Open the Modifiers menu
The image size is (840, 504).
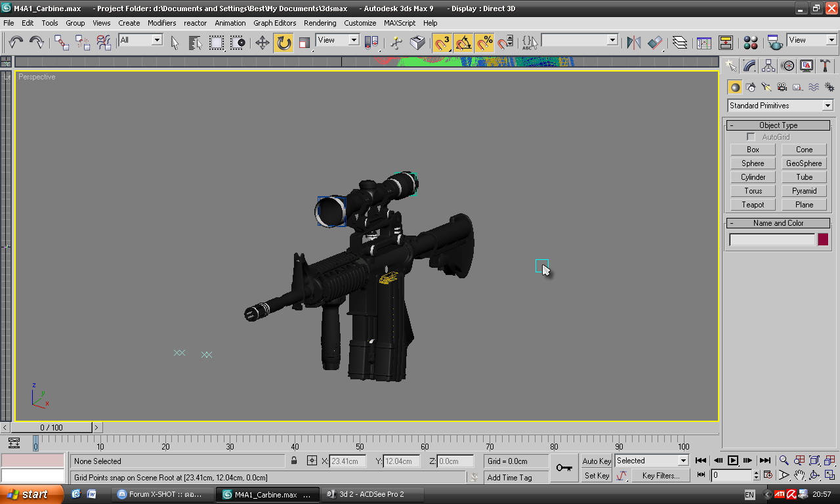[161, 23]
